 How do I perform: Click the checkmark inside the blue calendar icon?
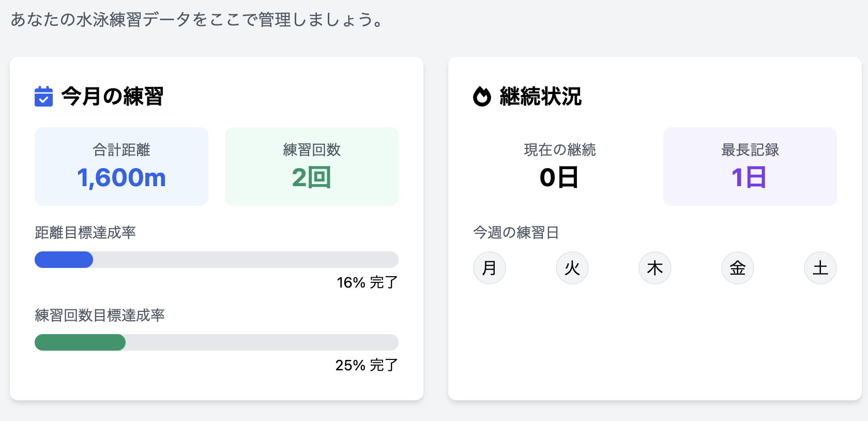click(x=44, y=99)
